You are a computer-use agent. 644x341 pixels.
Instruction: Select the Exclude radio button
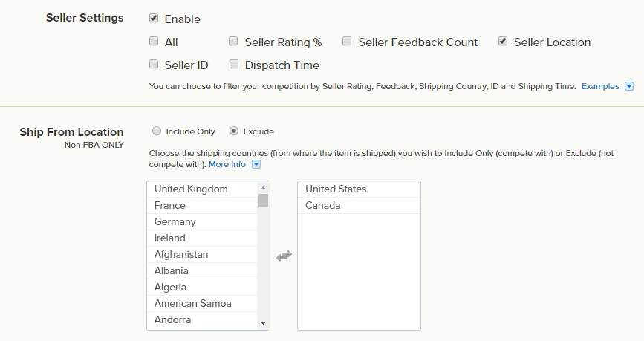234,131
